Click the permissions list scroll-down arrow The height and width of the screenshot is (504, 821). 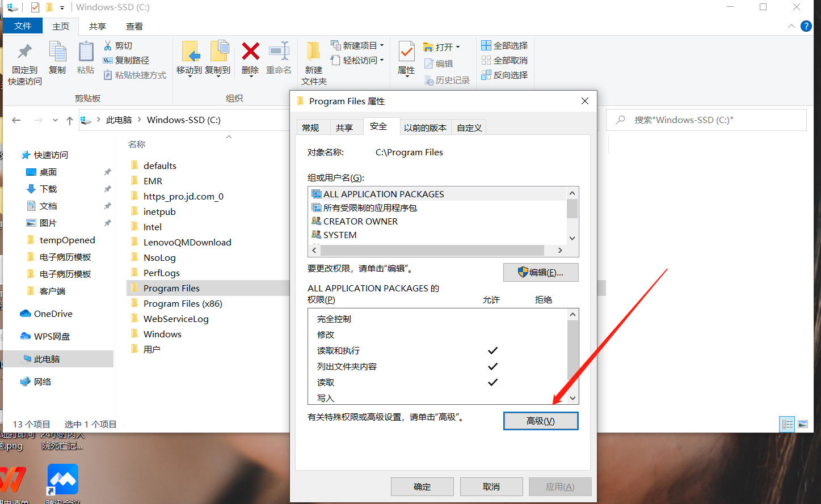pyautogui.click(x=572, y=398)
